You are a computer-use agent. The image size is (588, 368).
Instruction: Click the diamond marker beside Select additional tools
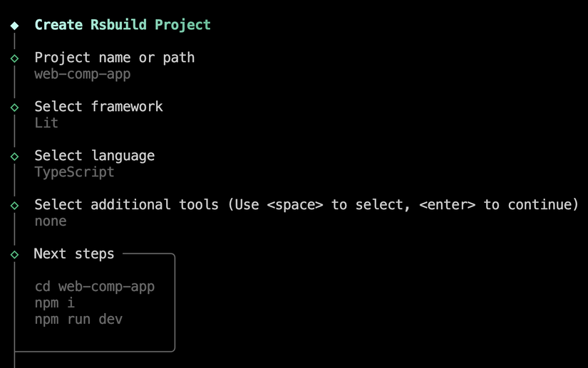[14, 205]
